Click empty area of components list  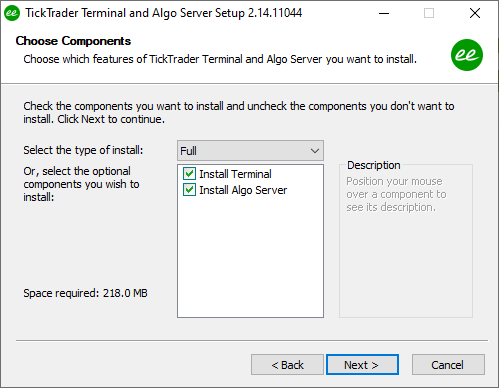point(250,257)
